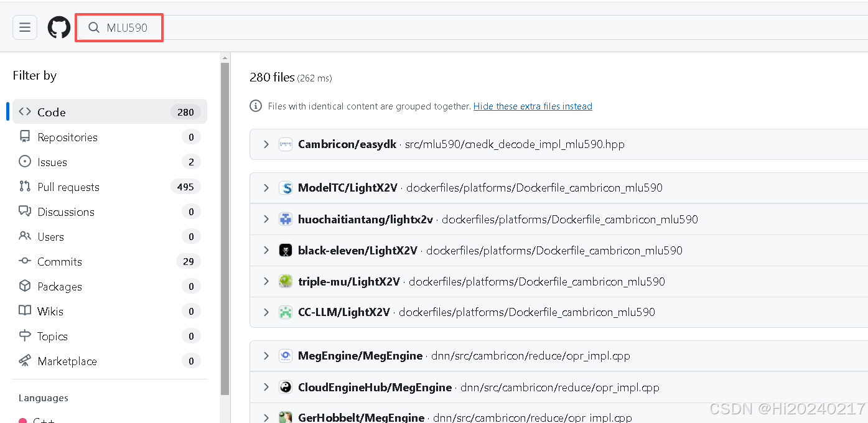
Task: Expand the CC-LLM/LightX2V result
Action: point(266,312)
